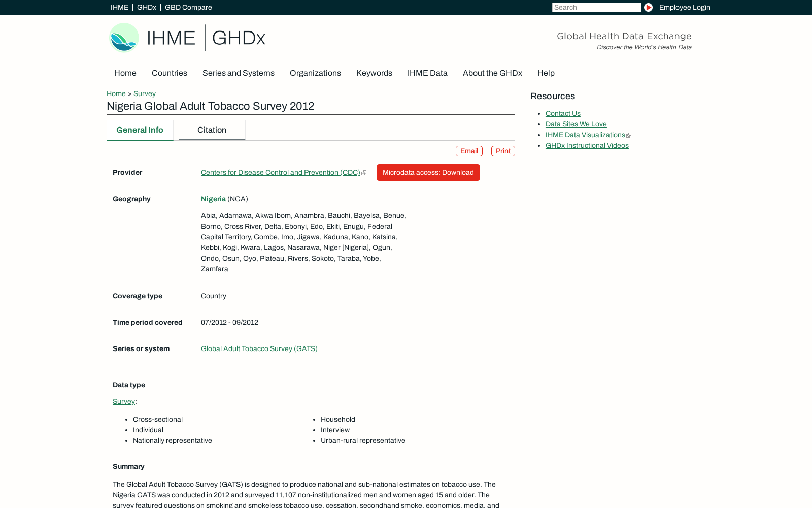Screen dimensions: 812x508
Task: Open Series and Systems navigation menu
Action: tap(239, 73)
